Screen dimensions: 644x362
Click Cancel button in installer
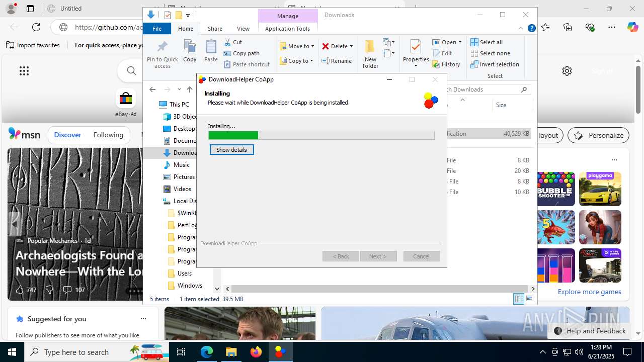(421, 256)
